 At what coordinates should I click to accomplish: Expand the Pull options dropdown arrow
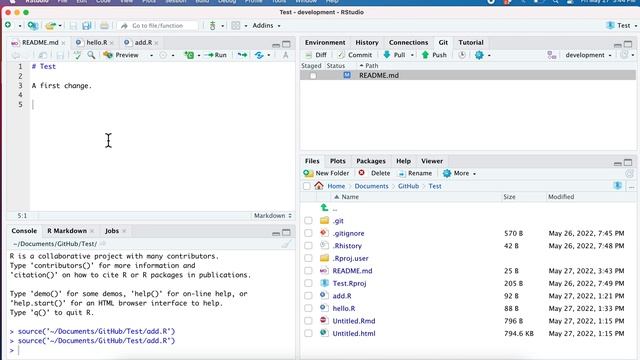[x=412, y=55]
